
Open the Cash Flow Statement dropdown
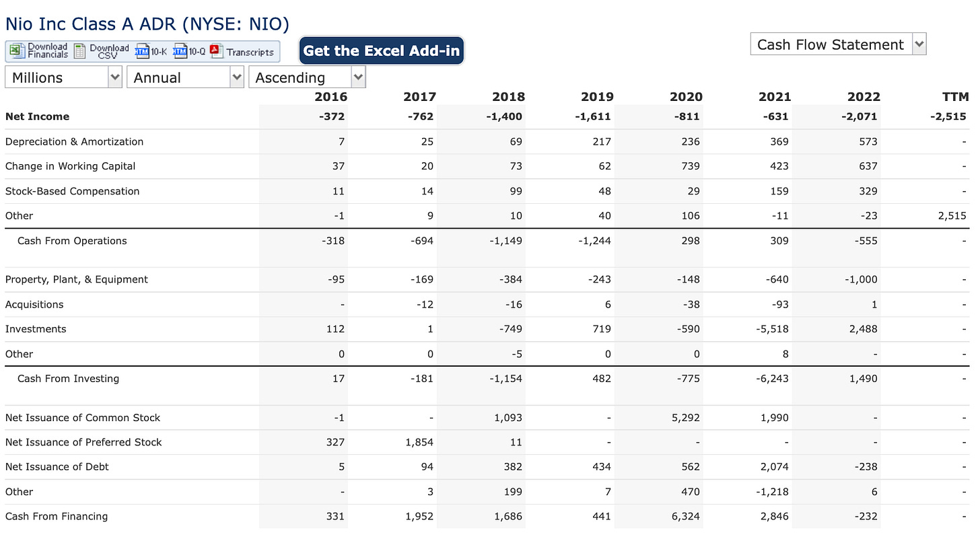[x=838, y=44]
